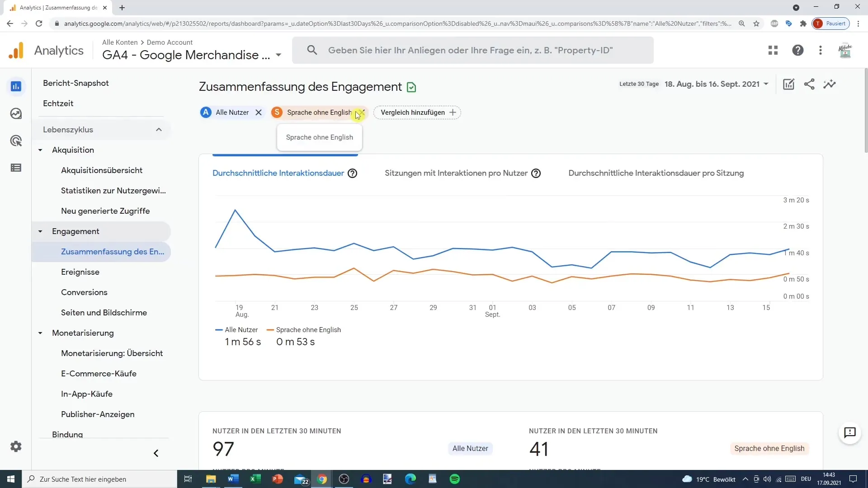Click the left navigation collapse arrow

[x=156, y=454]
